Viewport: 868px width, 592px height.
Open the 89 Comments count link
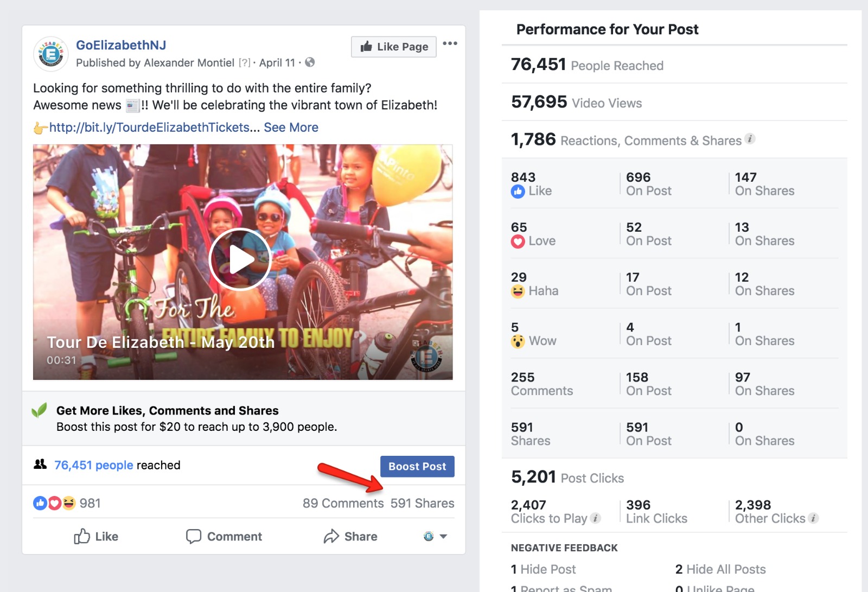[x=343, y=504]
